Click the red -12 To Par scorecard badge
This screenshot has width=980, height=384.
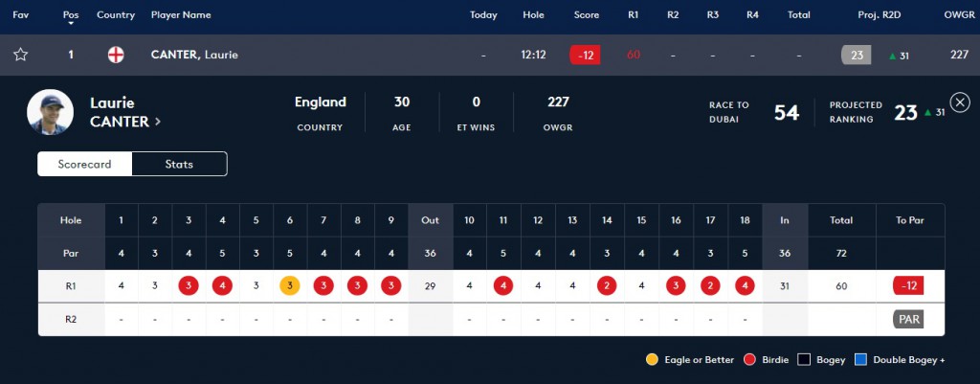point(909,285)
